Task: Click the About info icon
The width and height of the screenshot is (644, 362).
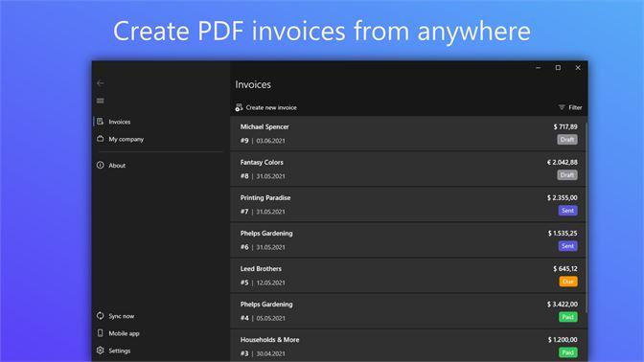Action: 101,165
